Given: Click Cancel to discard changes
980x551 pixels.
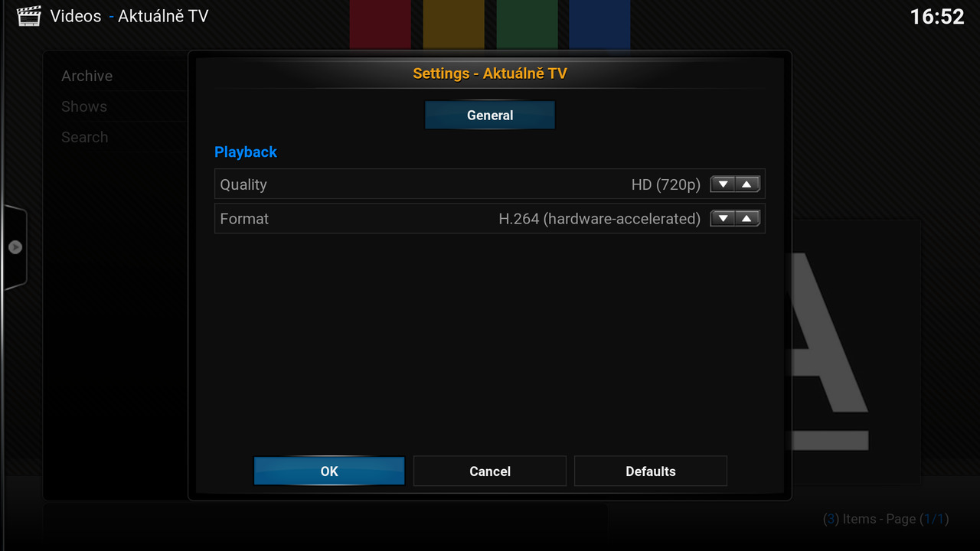Looking at the screenshot, I should click(x=490, y=471).
